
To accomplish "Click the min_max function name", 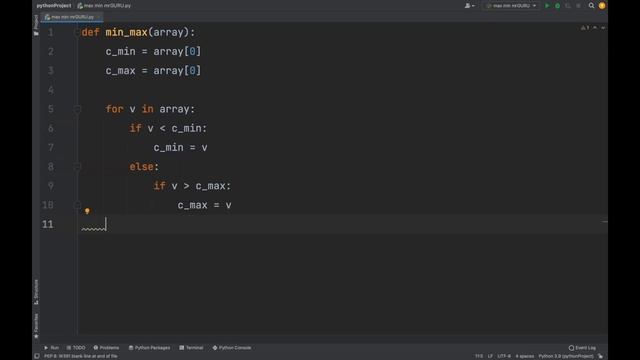I will click(x=126, y=32).
